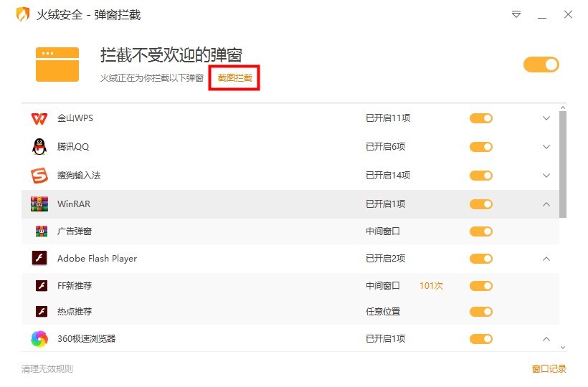
Task: Select the WinRAR row name
Action: [74, 204]
